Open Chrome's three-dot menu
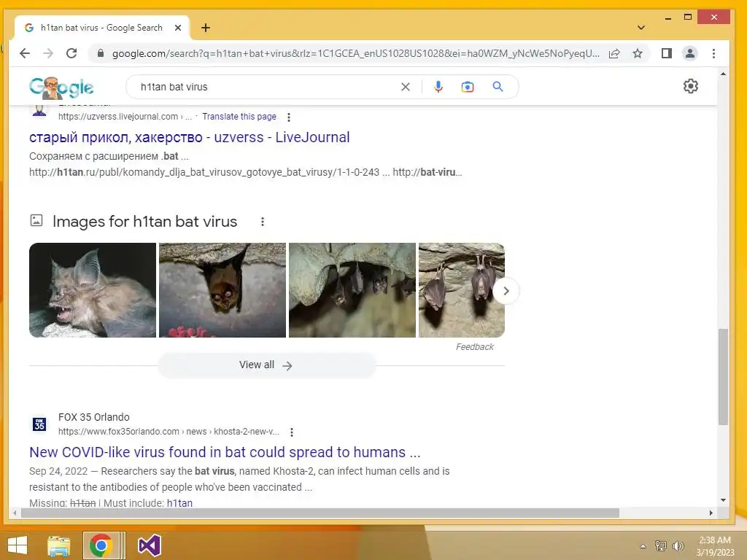Viewport: 747px width, 560px height. tap(713, 53)
